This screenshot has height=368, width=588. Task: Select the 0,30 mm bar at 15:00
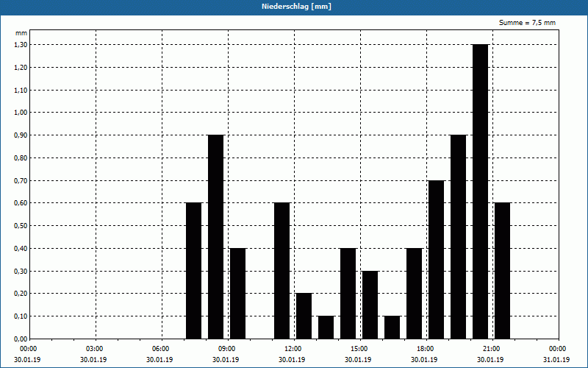(370, 305)
